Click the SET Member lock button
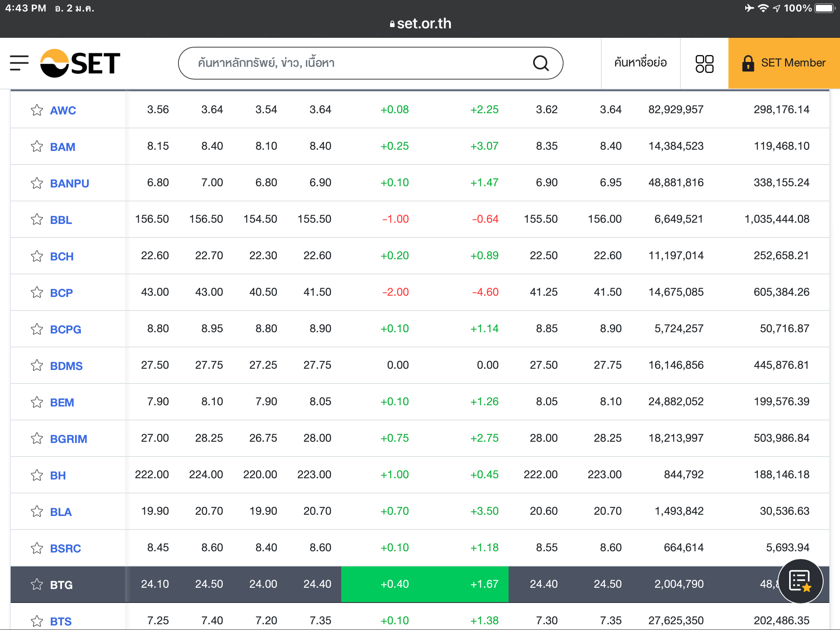This screenshot has height=630, width=840. (x=784, y=63)
